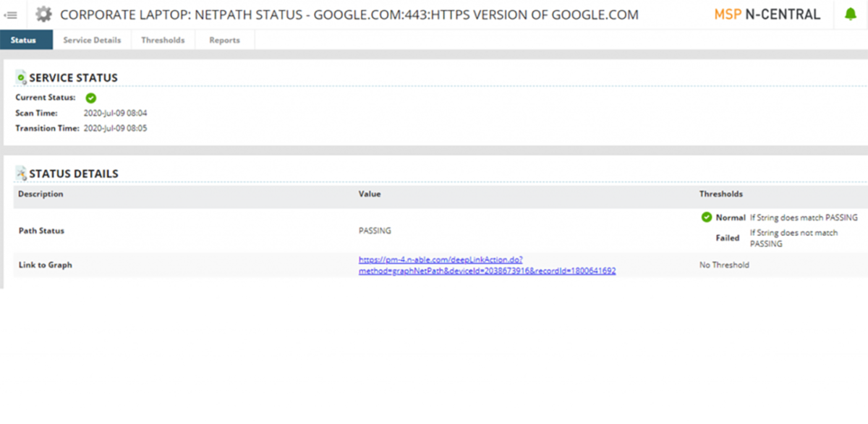This screenshot has height=424, width=868.
Task: Switch to the Service Details tab
Action: (92, 41)
